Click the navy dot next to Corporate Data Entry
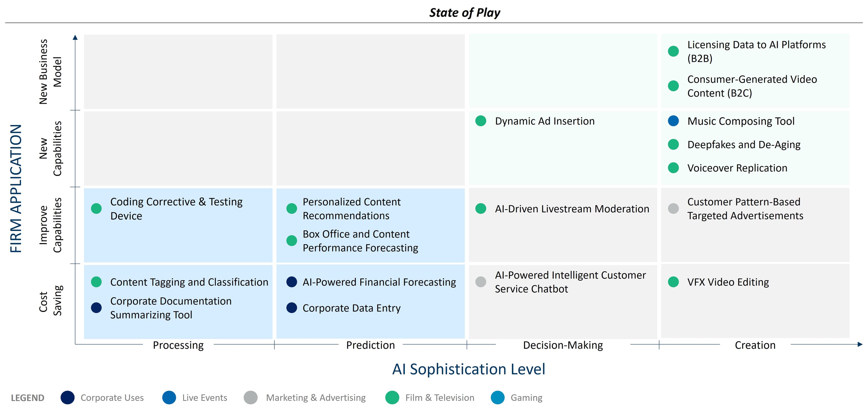Screen dimensions: 868x410 [x=291, y=308]
